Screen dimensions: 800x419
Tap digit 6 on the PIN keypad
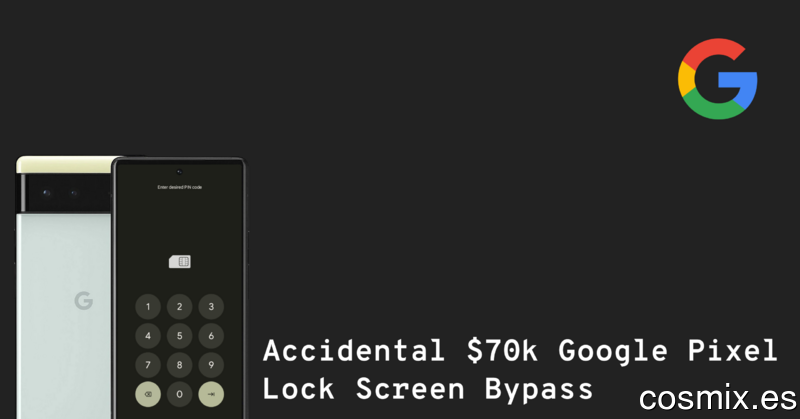click(x=211, y=336)
